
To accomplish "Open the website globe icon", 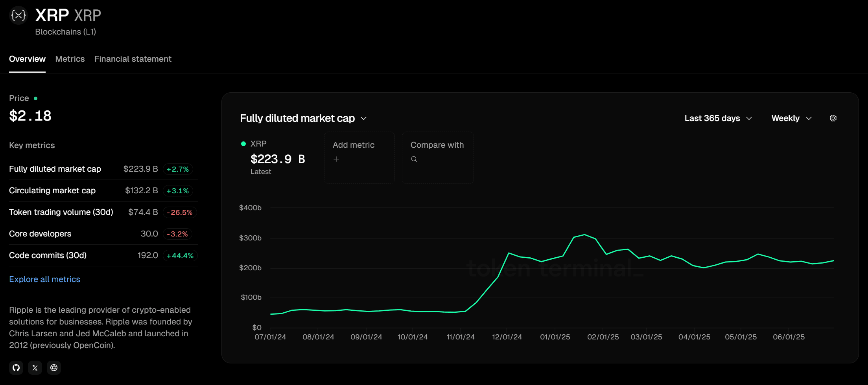I will [x=54, y=368].
